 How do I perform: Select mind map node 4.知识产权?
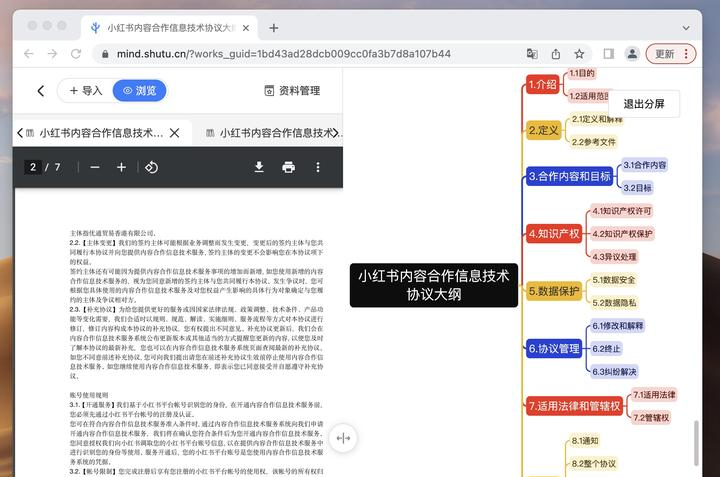pyautogui.click(x=554, y=234)
